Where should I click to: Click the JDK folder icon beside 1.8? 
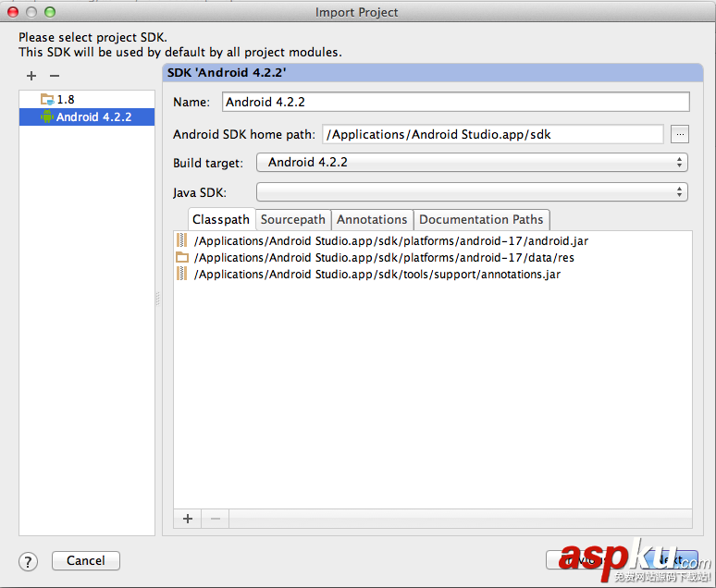pyautogui.click(x=47, y=99)
